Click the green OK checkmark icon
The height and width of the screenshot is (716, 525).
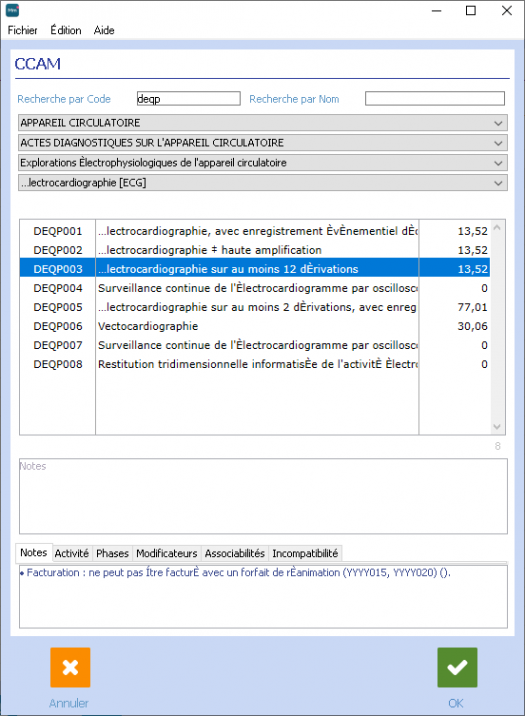coord(457,667)
